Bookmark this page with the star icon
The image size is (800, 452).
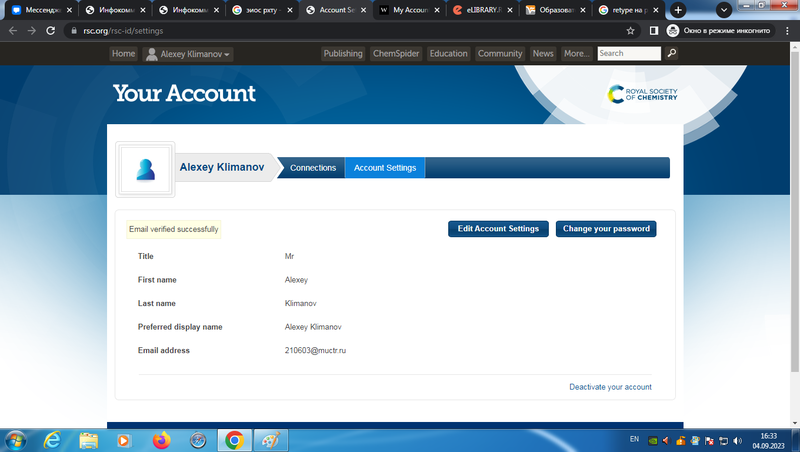pyautogui.click(x=630, y=31)
